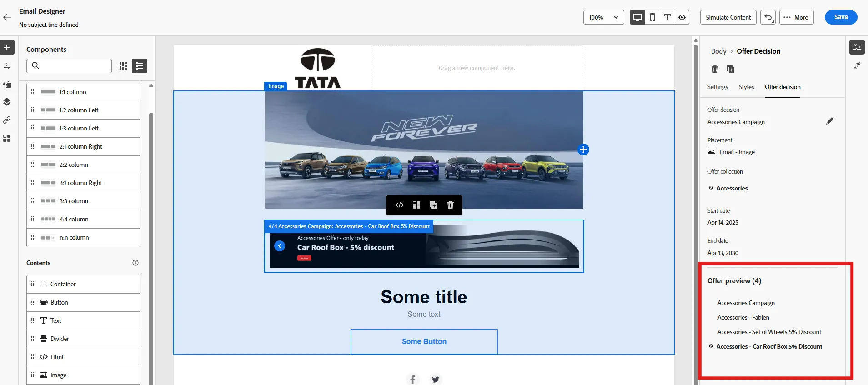Save the email design
This screenshot has height=385, width=868.
[x=841, y=17]
